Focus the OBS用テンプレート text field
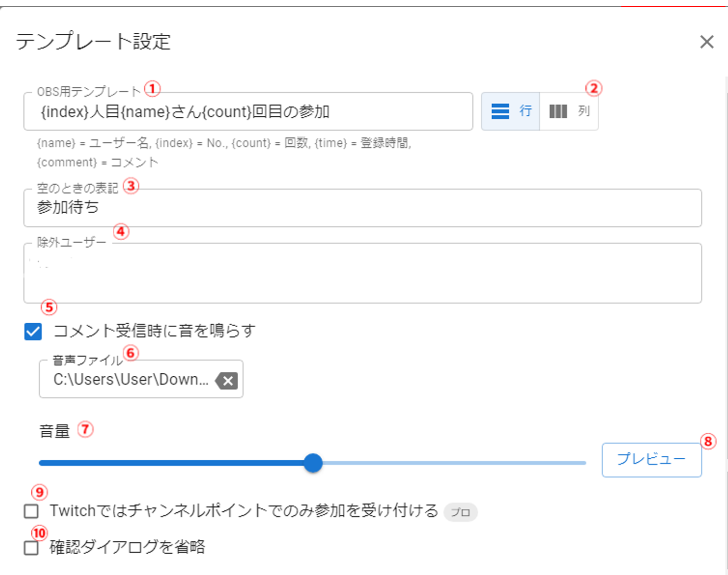The height and width of the screenshot is (575, 728). point(248,112)
